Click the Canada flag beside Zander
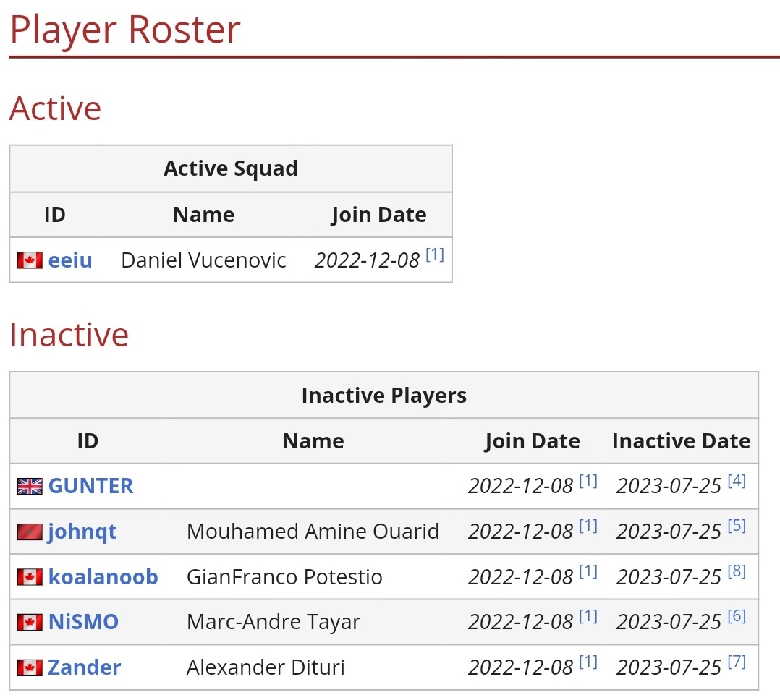Image resolution: width=780 pixels, height=700 pixels. tap(30, 667)
